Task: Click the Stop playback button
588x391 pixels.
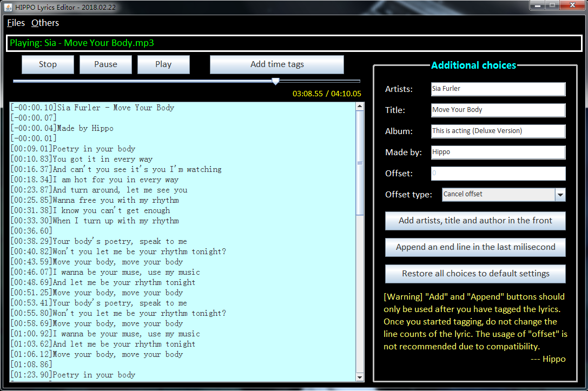Action: pos(48,64)
